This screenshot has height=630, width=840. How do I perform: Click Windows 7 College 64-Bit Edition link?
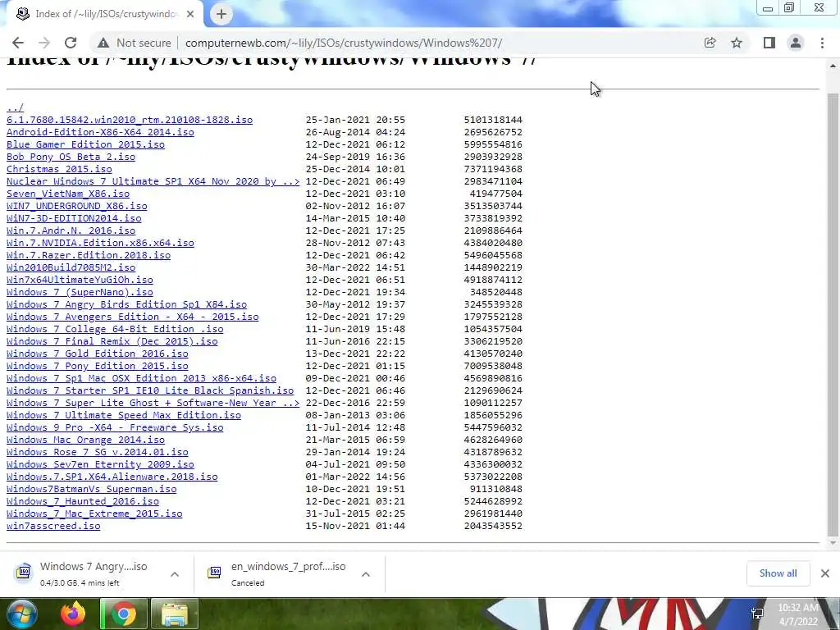pos(115,330)
